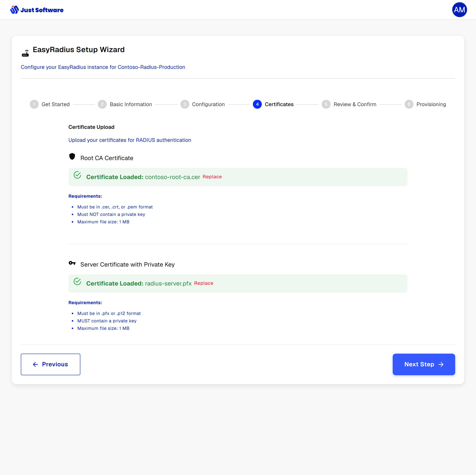Click the router icon beside the wizard title
476x475 pixels.
(x=25, y=53)
